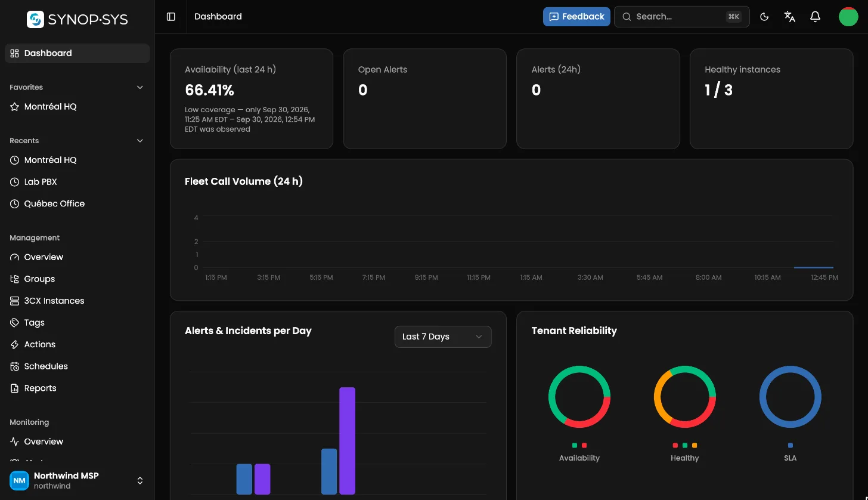Click the Search input field
Viewport: 868px width, 500px height.
coord(681,17)
